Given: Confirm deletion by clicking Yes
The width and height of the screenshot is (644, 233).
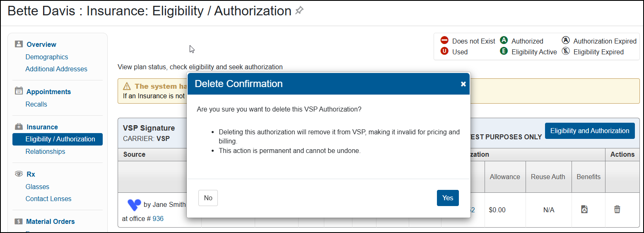Looking at the screenshot, I should tap(448, 198).
